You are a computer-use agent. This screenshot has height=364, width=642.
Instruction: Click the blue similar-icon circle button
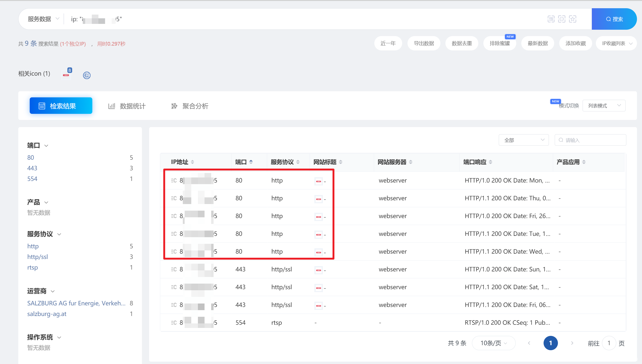(x=87, y=75)
